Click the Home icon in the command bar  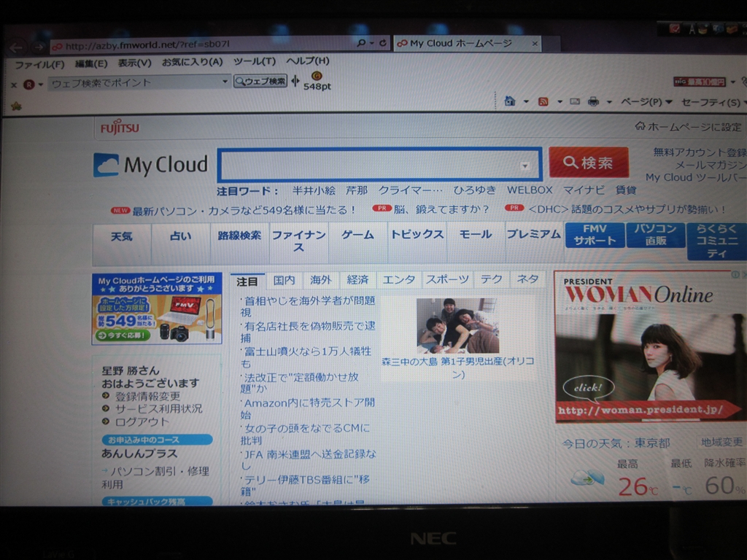(510, 101)
